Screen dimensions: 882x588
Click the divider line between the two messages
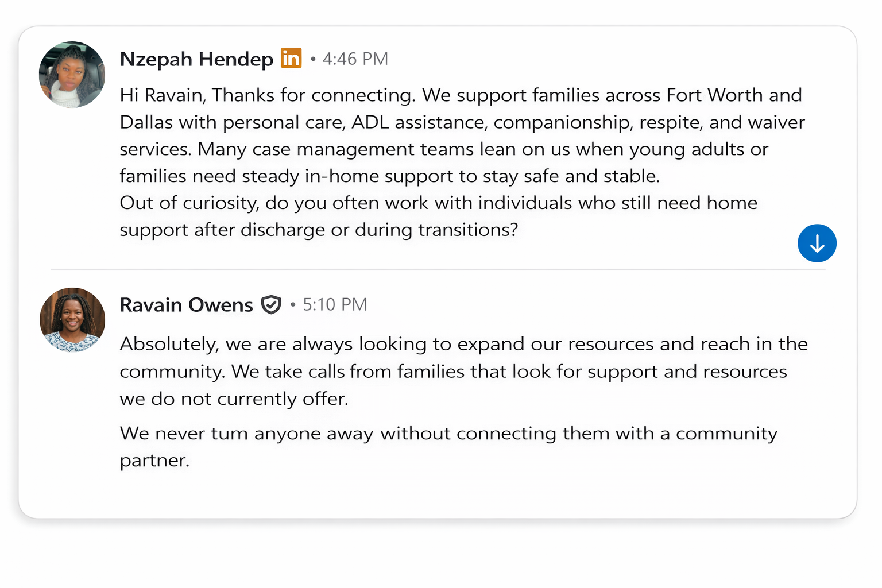tap(438, 269)
